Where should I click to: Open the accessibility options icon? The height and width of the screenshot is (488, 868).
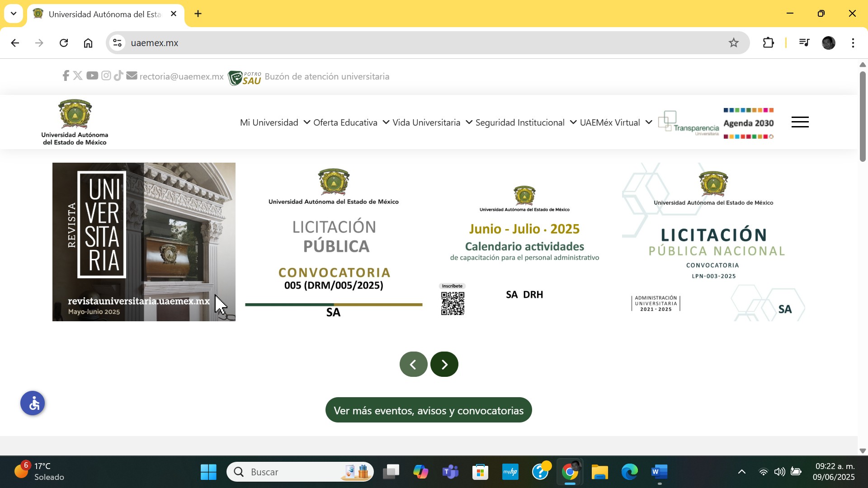tap(32, 403)
